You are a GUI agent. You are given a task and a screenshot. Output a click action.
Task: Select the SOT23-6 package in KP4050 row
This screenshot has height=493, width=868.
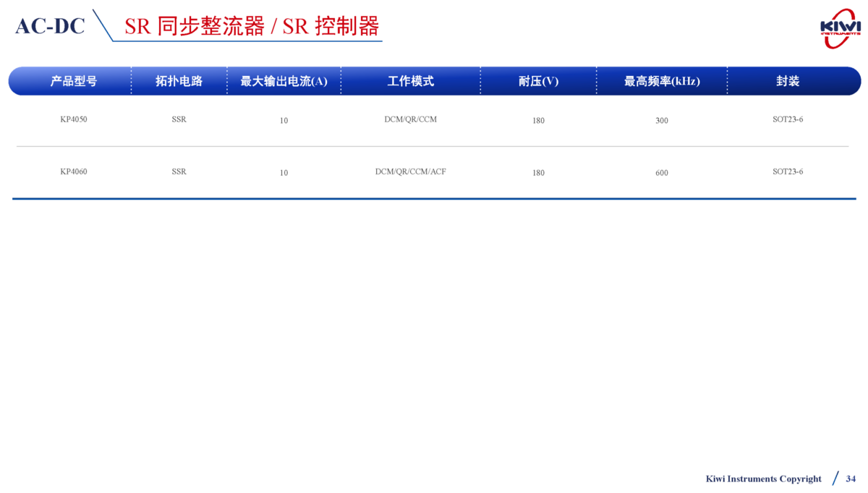(x=788, y=119)
